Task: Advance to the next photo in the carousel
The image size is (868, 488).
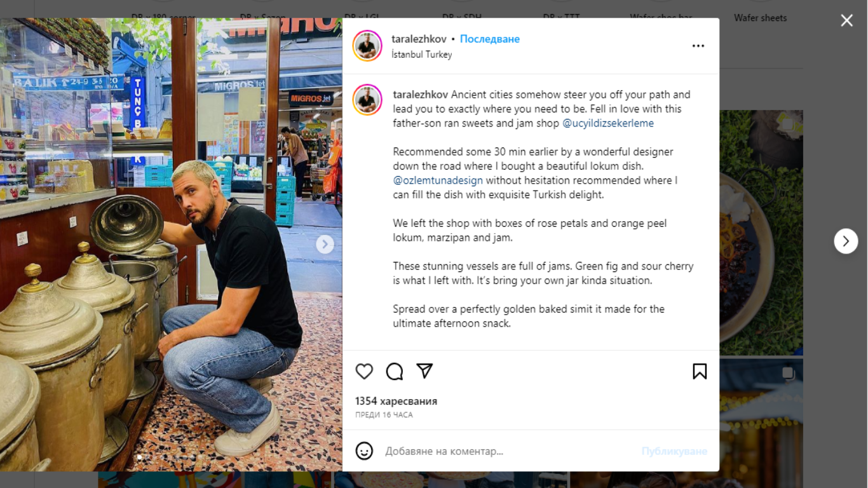Action: tap(325, 244)
